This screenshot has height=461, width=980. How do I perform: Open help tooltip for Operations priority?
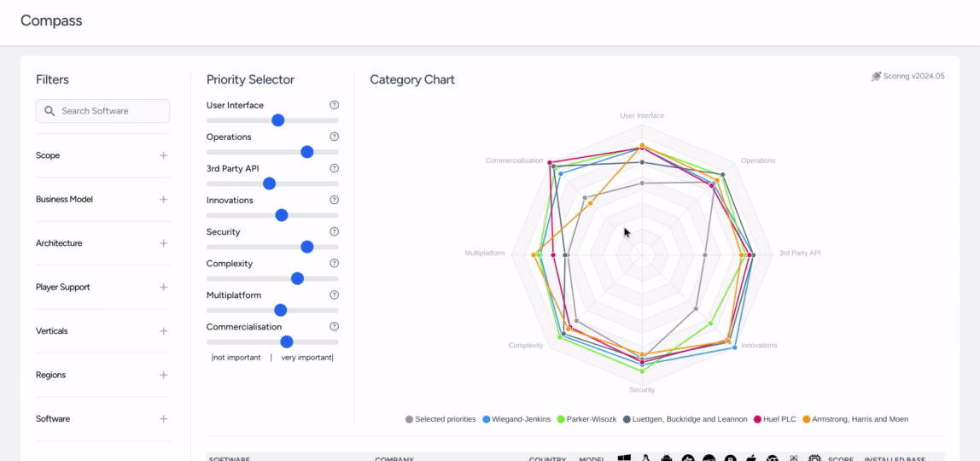click(x=334, y=137)
